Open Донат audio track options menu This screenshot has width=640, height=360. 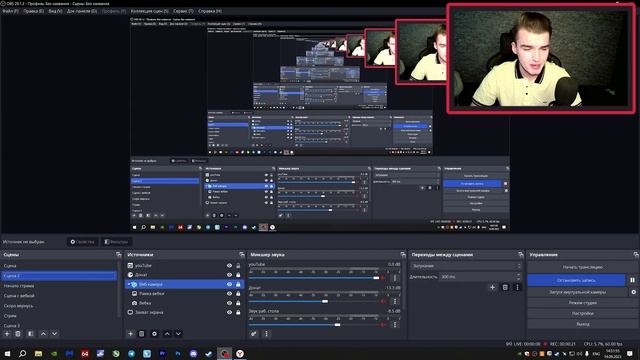(395, 301)
